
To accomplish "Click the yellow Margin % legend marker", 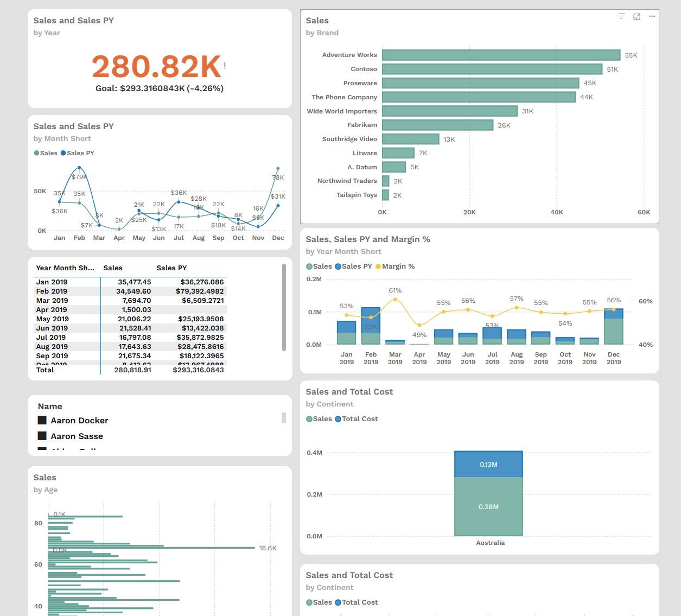I will coord(378,266).
